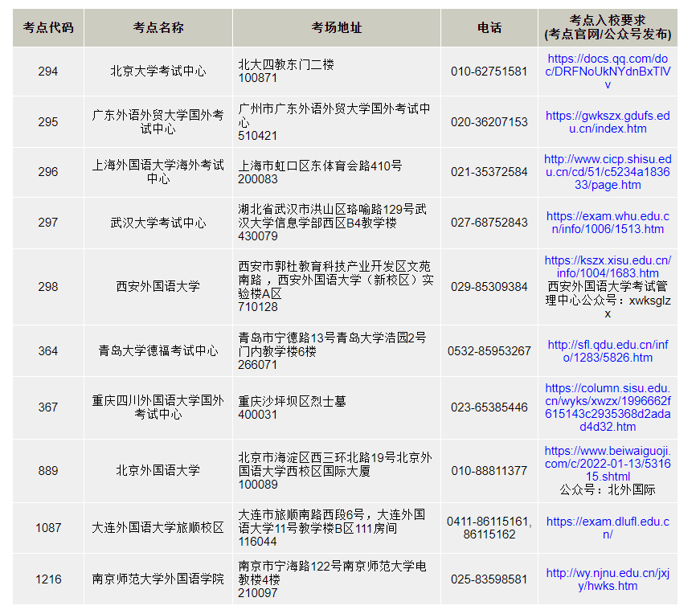This screenshot has height=614, width=700.
Task: Click the name 西安外国语大学
Action: tap(158, 287)
